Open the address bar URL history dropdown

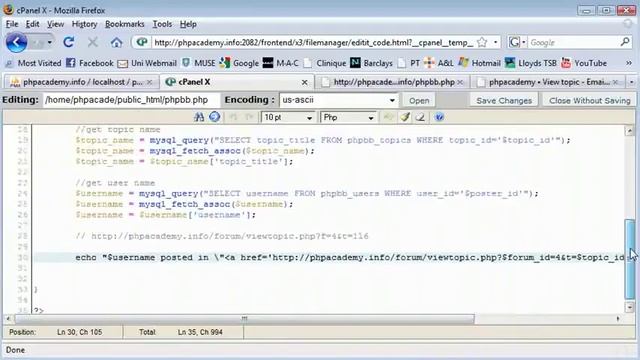tap(496, 42)
